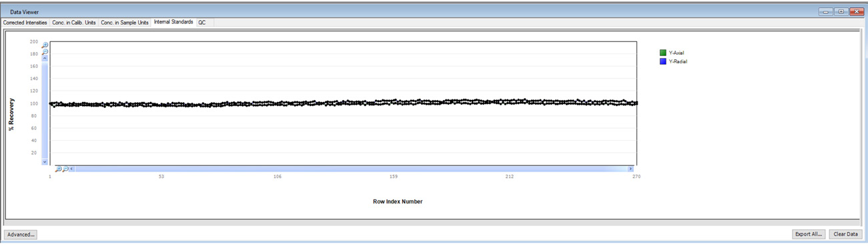Click the Clear Data button
Viewport: 868px width, 246px height.
[846, 234]
